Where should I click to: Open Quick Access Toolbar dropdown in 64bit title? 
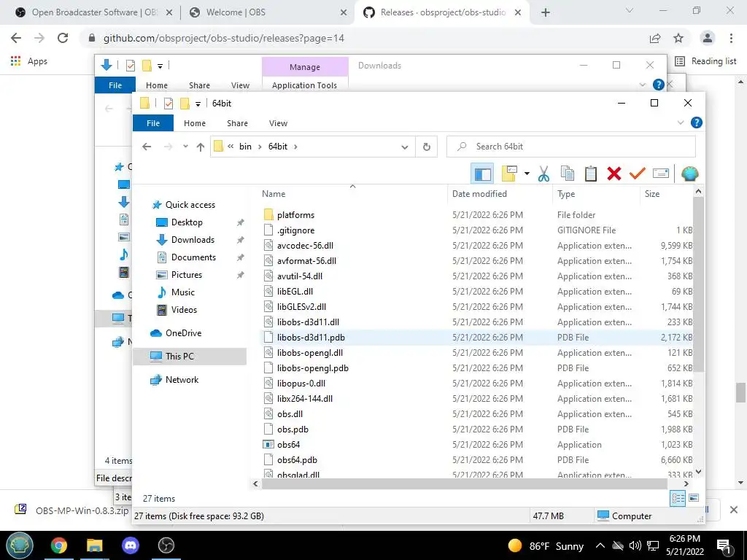tap(198, 104)
